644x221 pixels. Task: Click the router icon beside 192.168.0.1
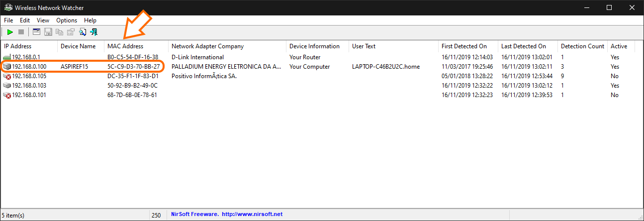tap(7, 57)
